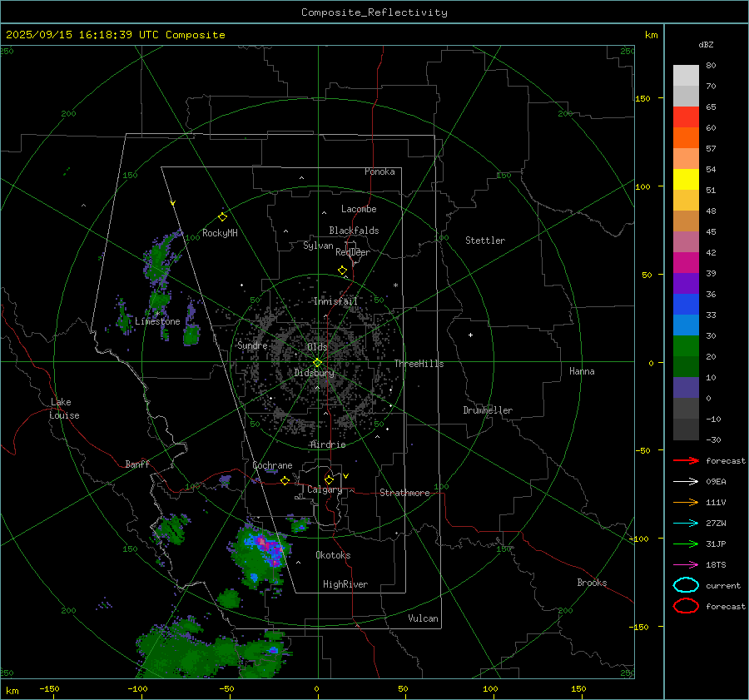This screenshot has width=749, height=700.
Task: Click the 65 dBZ red color swatch
Action: [x=686, y=117]
